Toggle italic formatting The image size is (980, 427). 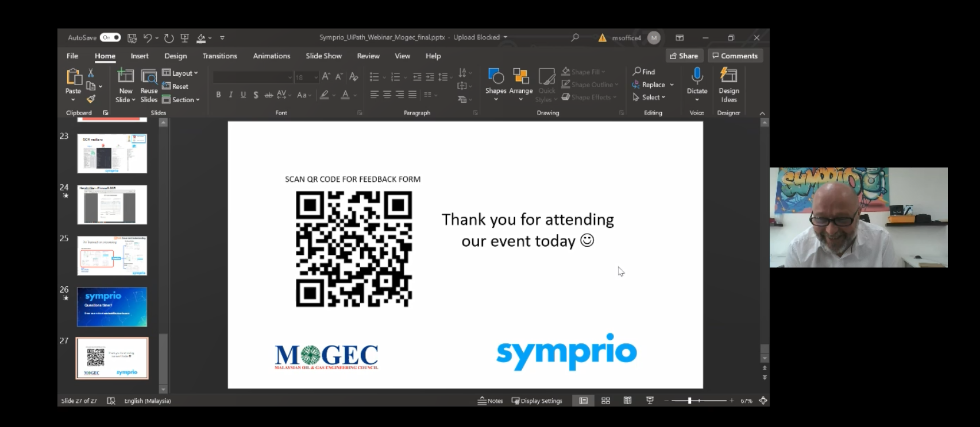pyautogui.click(x=231, y=95)
